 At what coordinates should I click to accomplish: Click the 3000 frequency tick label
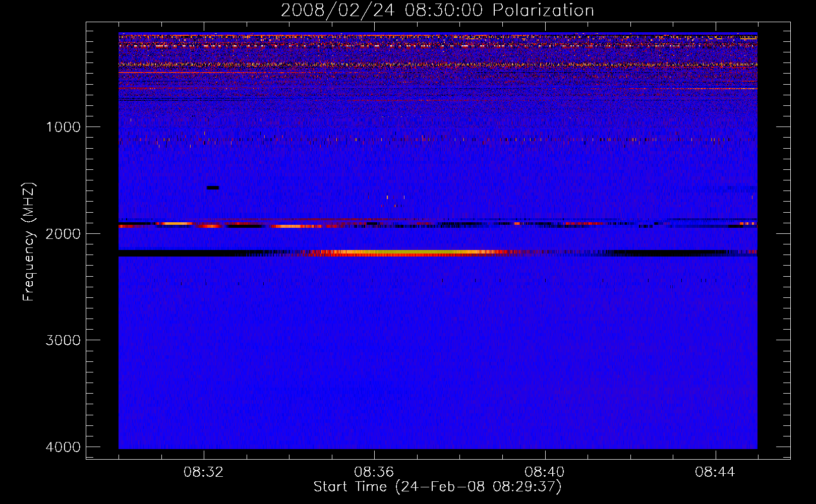[x=63, y=340]
